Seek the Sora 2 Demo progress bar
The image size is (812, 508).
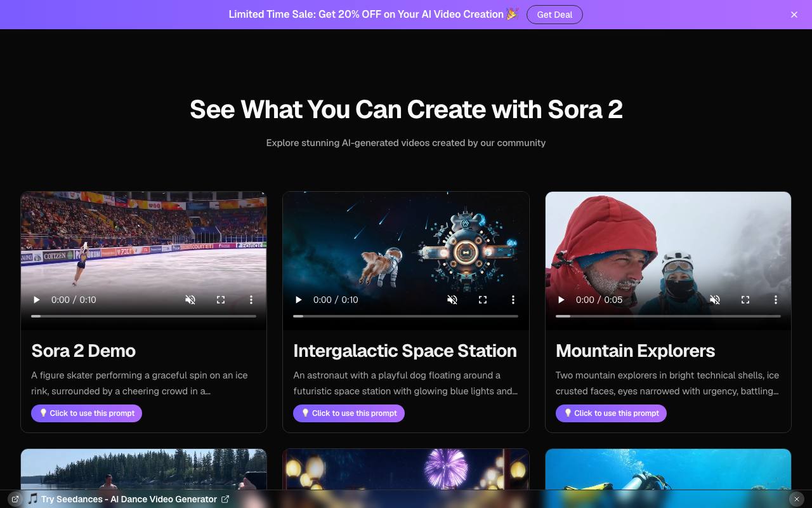click(x=144, y=316)
